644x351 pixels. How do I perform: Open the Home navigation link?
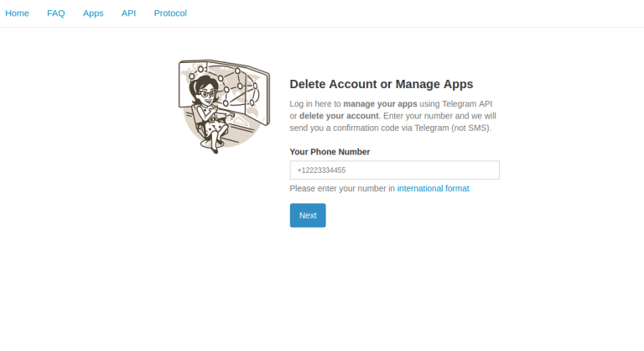click(17, 13)
